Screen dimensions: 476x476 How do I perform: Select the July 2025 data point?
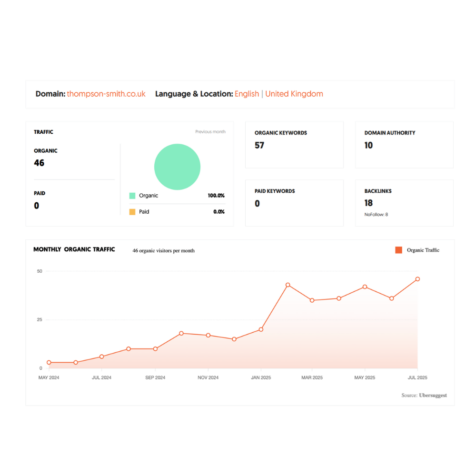point(417,279)
